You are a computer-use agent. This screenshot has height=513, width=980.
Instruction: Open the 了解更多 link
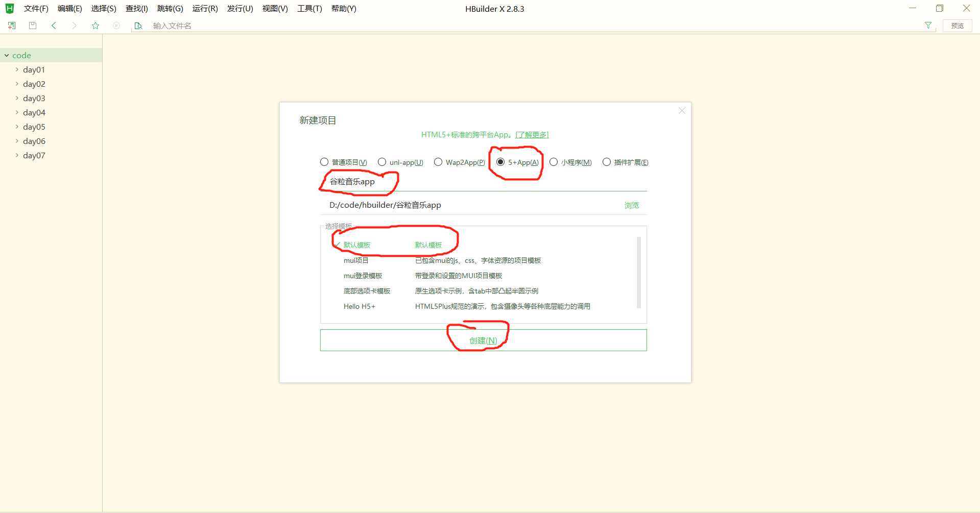pos(532,135)
